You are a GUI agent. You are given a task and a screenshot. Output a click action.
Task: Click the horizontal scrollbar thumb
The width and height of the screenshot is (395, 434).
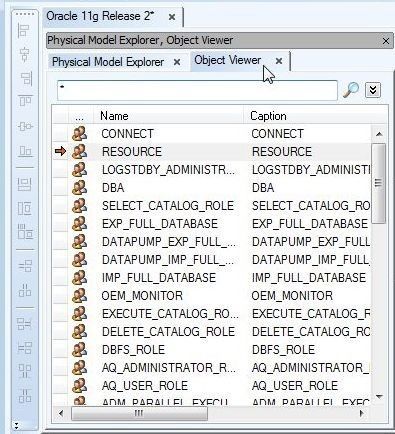pyautogui.click(x=139, y=413)
